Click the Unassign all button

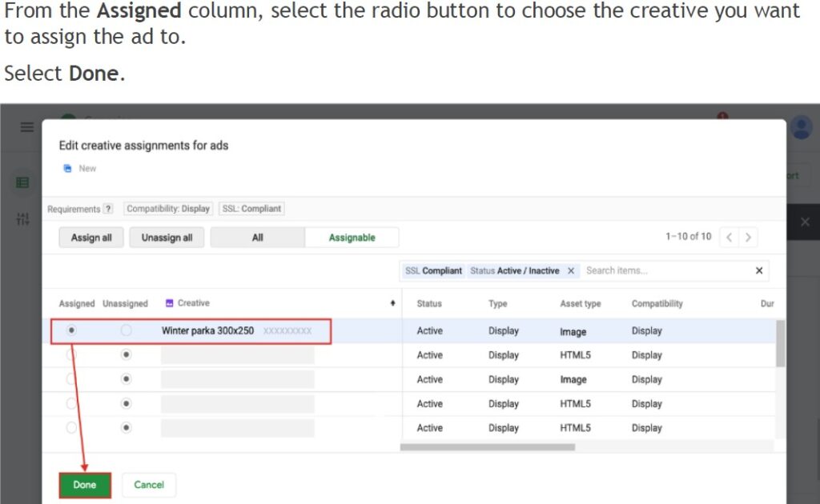point(167,237)
